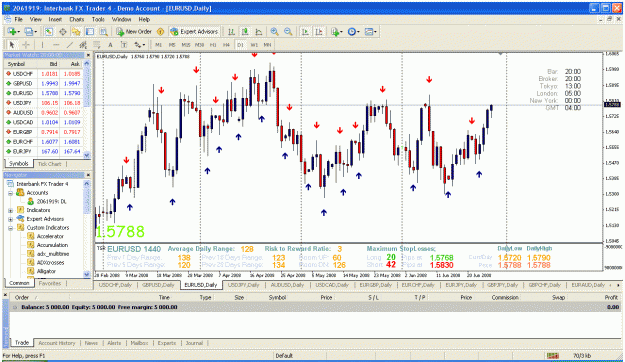This screenshot has width=625, height=362.
Task: Select the vertical line drawing tool
Action: 42,45
